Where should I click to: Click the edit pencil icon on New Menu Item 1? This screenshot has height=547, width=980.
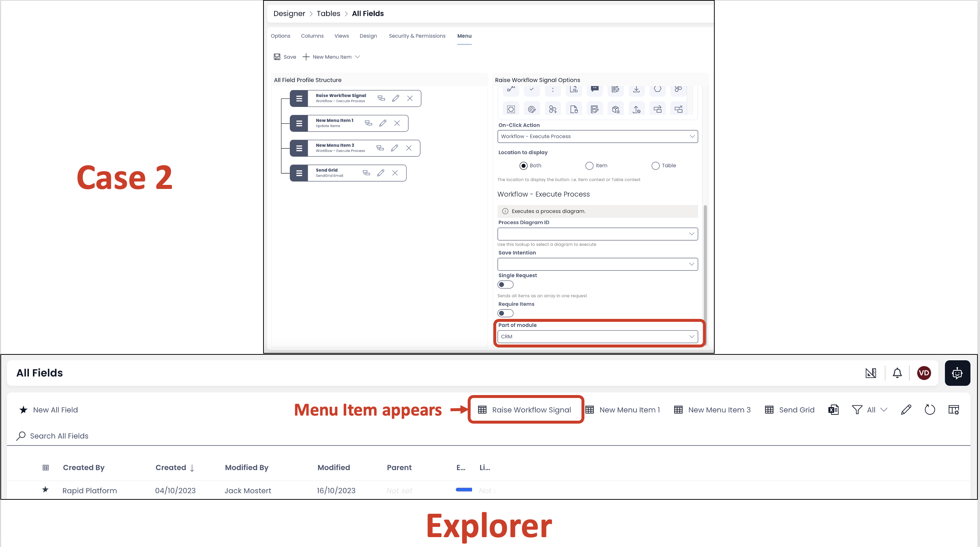382,123
